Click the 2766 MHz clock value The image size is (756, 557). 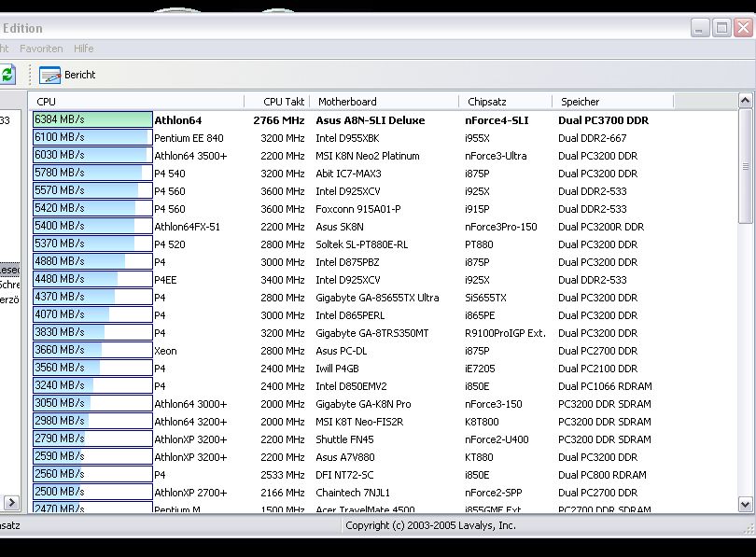click(x=279, y=120)
